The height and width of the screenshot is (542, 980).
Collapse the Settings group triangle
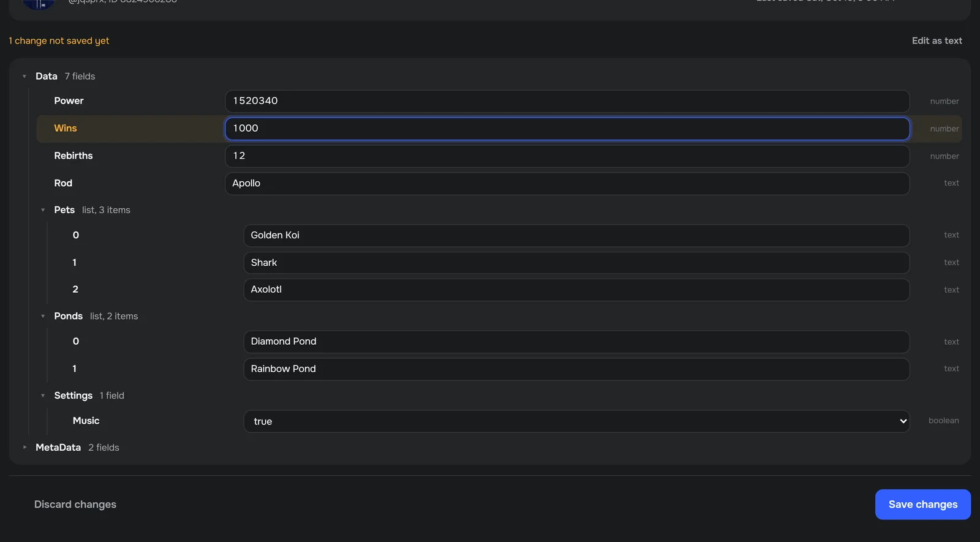point(43,396)
